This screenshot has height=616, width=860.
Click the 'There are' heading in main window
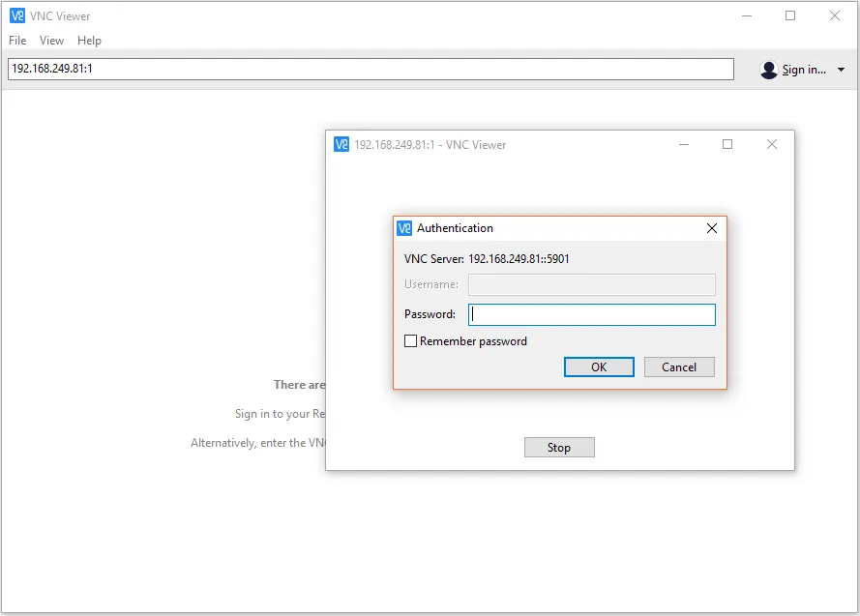(300, 385)
